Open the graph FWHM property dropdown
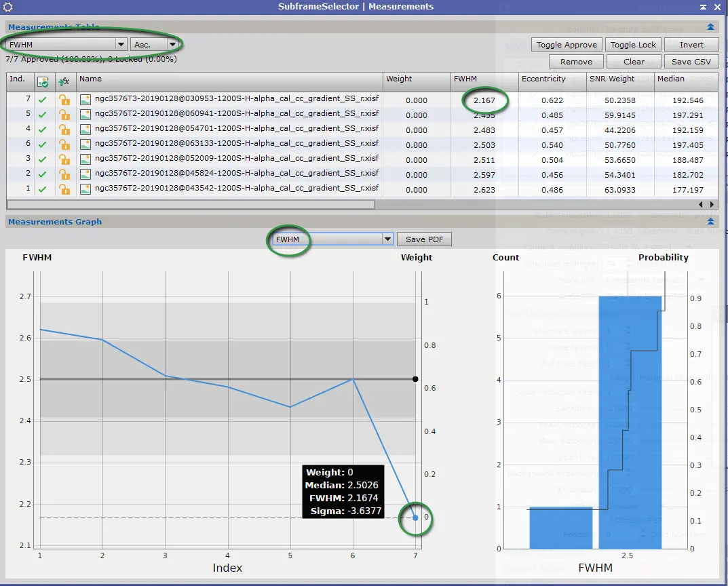This screenshot has width=728, height=586. (x=332, y=239)
